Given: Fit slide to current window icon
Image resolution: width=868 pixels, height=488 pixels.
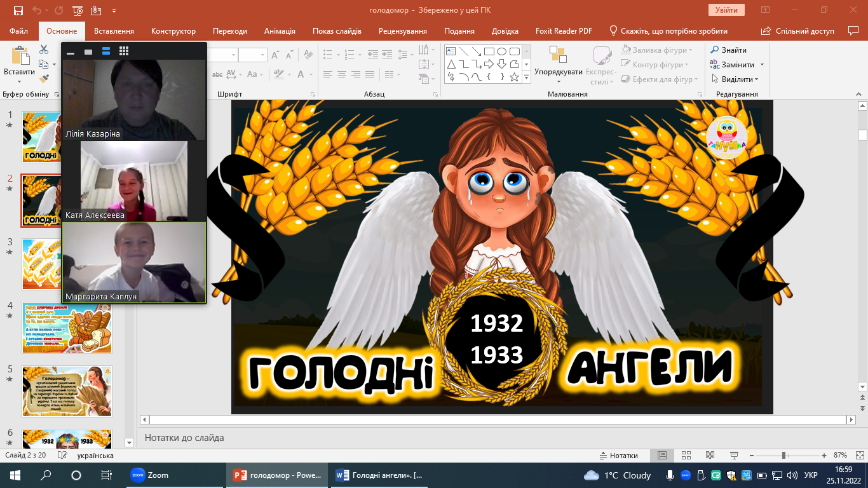Looking at the screenshot, I should 858,456.
